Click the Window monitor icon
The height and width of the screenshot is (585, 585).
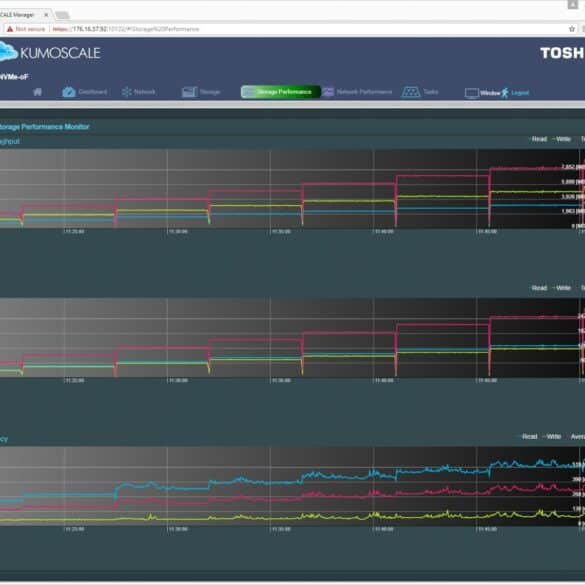coord(472,93)
